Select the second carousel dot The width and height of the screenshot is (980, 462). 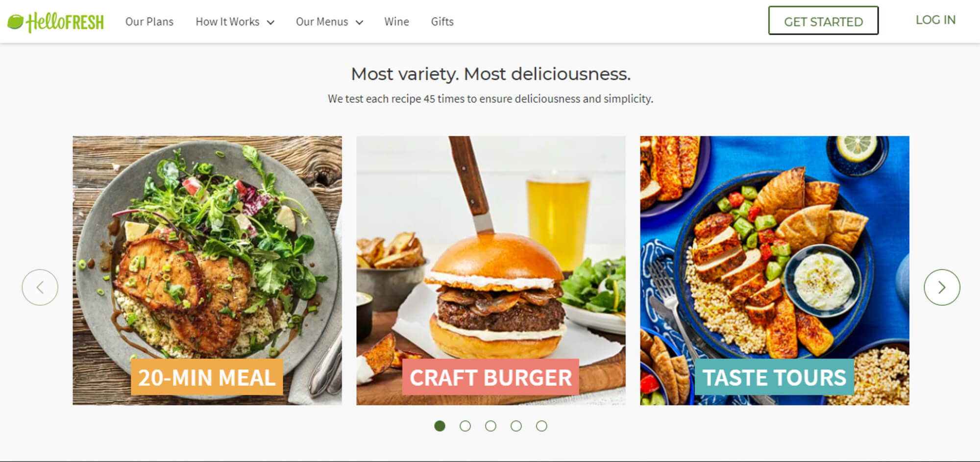[x=465, y=426]
